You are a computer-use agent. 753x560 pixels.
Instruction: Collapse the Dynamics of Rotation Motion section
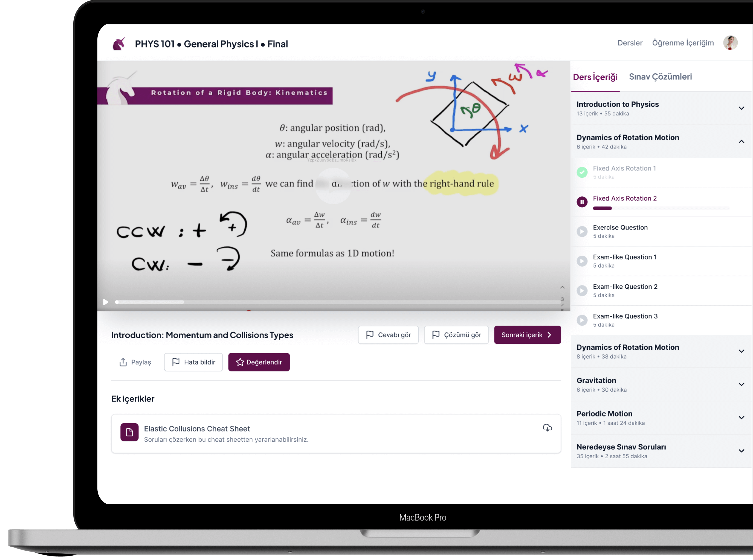(740, 141)
